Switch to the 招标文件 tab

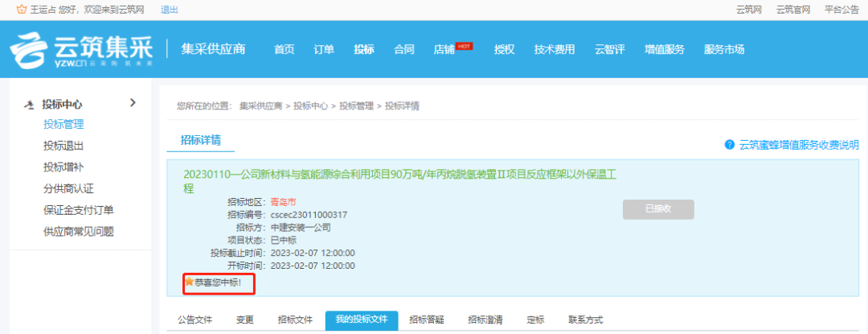pos(295,320)
